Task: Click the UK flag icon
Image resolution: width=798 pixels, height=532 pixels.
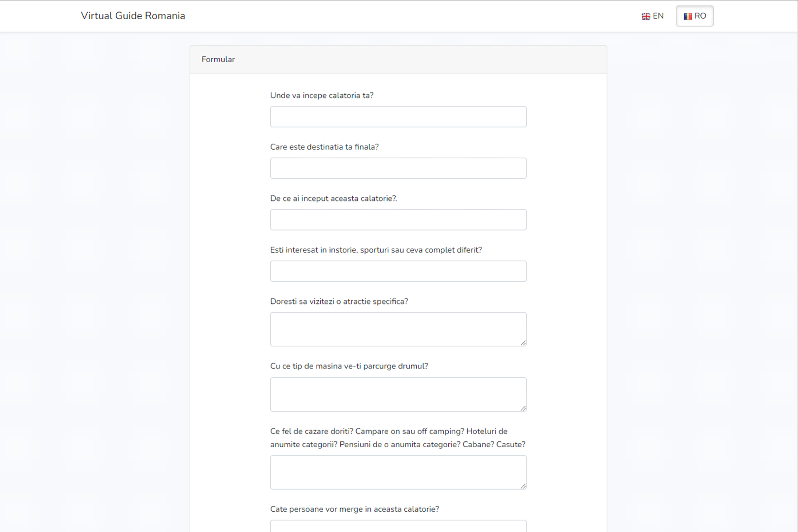Action: 646,16
